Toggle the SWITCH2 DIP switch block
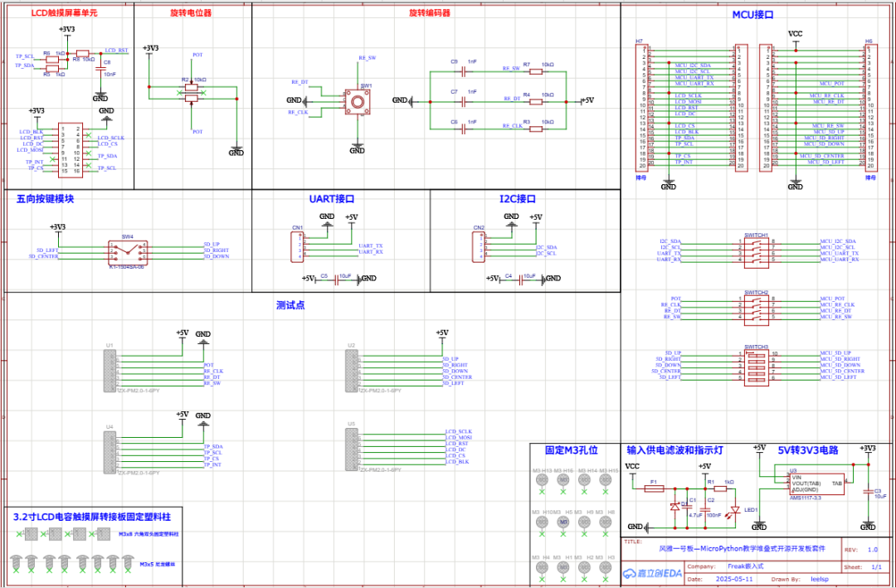This screenshot has height=588, width=896. (x=756, y=308)
